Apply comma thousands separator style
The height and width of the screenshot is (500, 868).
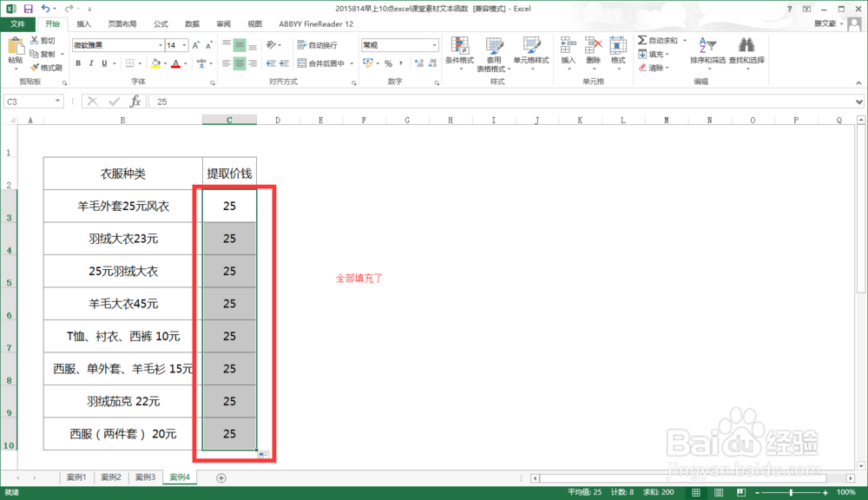tap(400, 63)
